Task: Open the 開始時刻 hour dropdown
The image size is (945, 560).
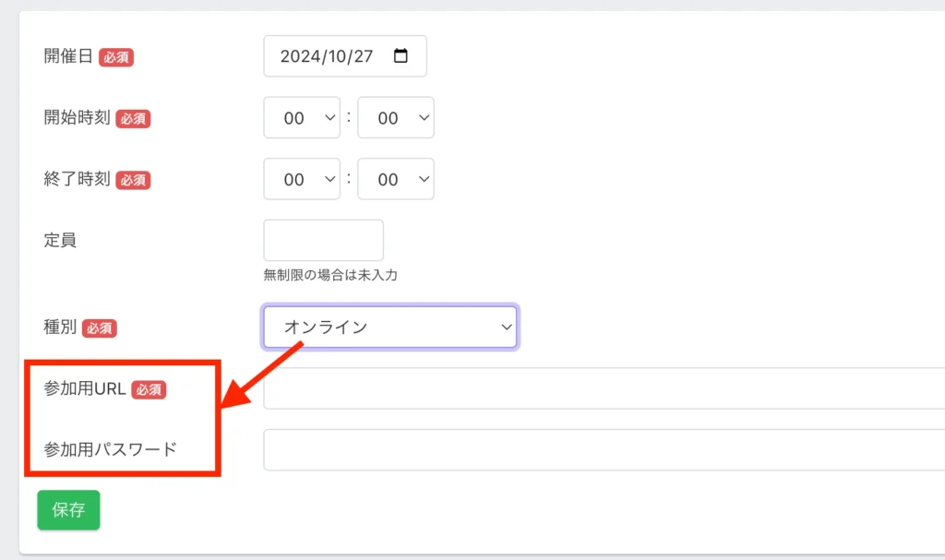Action: pyautogui.click(x=302, y=117)
